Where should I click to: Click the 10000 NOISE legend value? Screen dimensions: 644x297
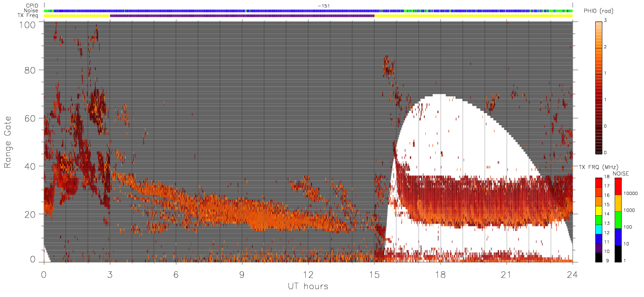point(631,193)
